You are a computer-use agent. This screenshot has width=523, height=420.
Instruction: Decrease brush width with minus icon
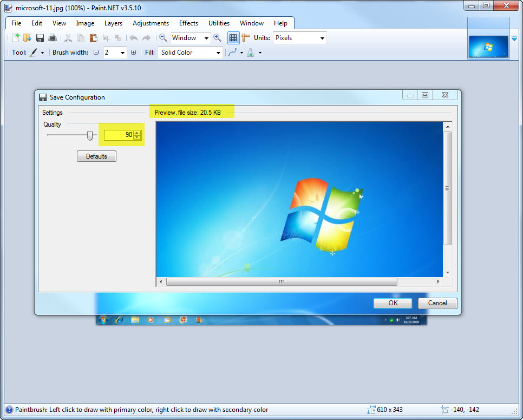tap(96, 52)
